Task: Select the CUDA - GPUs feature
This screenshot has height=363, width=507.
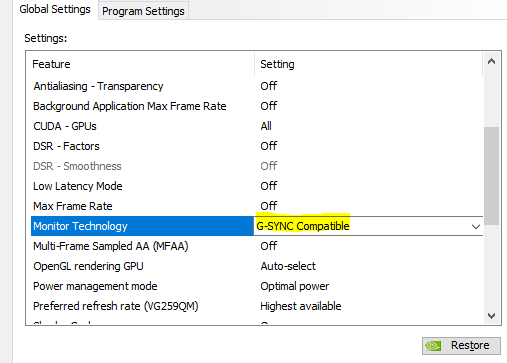Action: [65, 126]
